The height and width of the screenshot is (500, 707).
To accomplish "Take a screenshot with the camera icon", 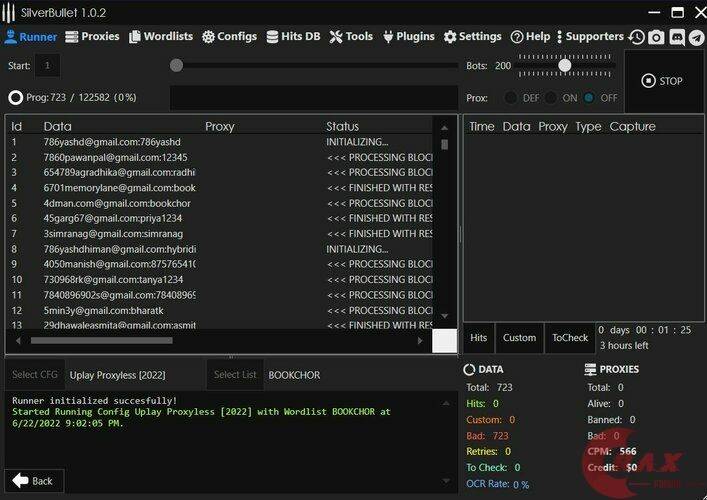I will [656, 37].
